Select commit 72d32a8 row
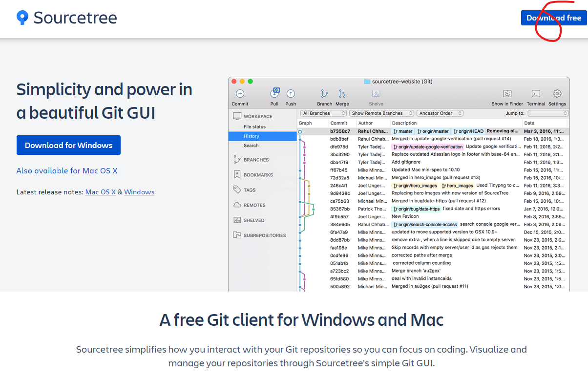 click(x=433, y=178)
